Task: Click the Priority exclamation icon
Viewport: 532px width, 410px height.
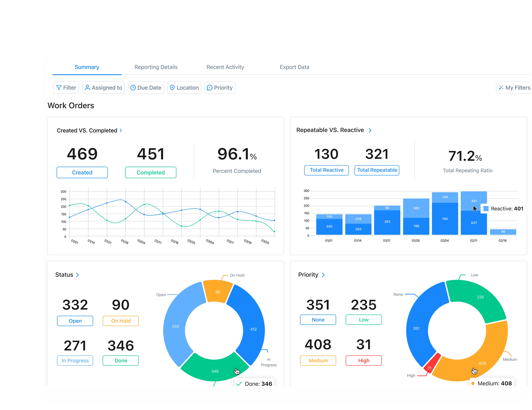Action: [x=209, y=88]
